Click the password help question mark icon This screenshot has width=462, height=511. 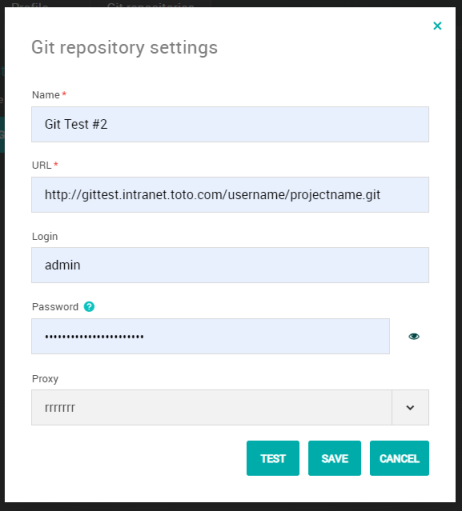89,306
